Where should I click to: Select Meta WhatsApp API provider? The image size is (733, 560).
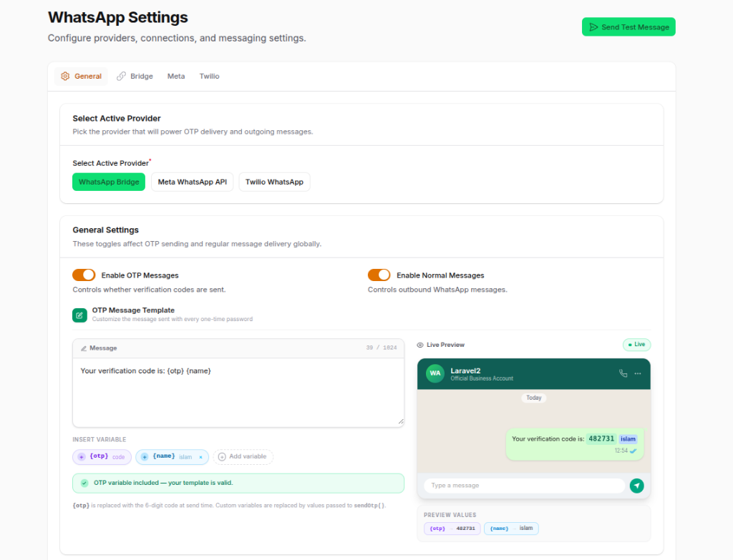[192, 182]
